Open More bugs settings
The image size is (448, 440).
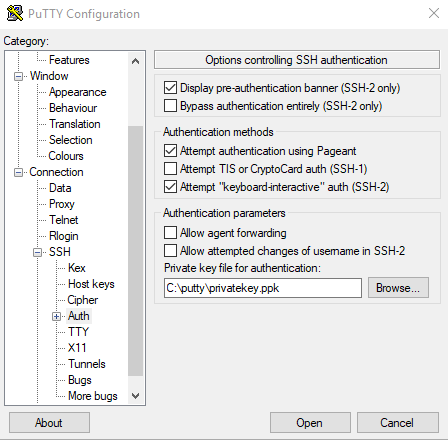(93, 396)
